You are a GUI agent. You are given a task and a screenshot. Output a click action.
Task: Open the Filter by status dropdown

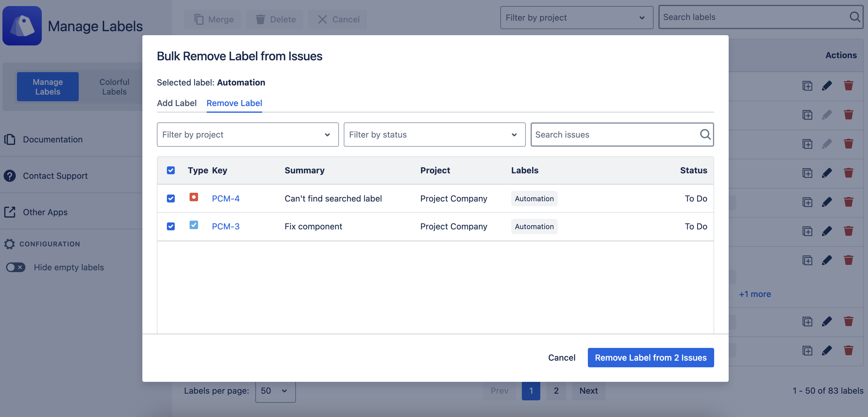tap(434, 135)
